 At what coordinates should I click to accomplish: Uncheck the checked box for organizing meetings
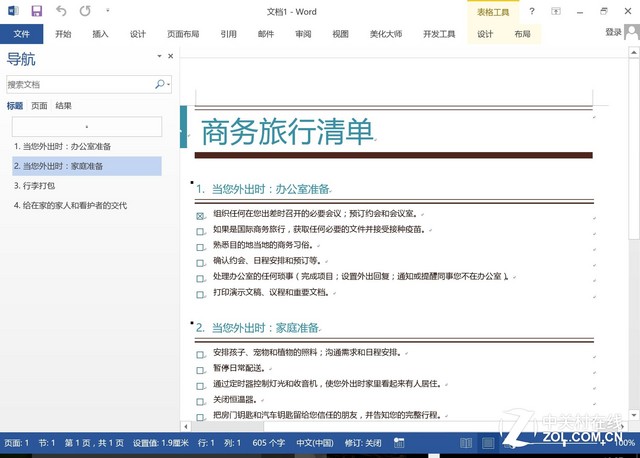tap(200, 214)
